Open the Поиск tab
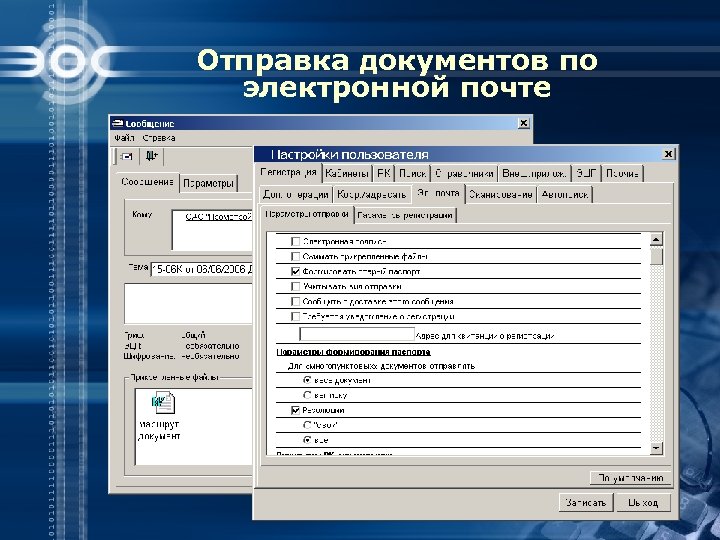The width and height of the screenshot is (720, 540). (412, 174)
